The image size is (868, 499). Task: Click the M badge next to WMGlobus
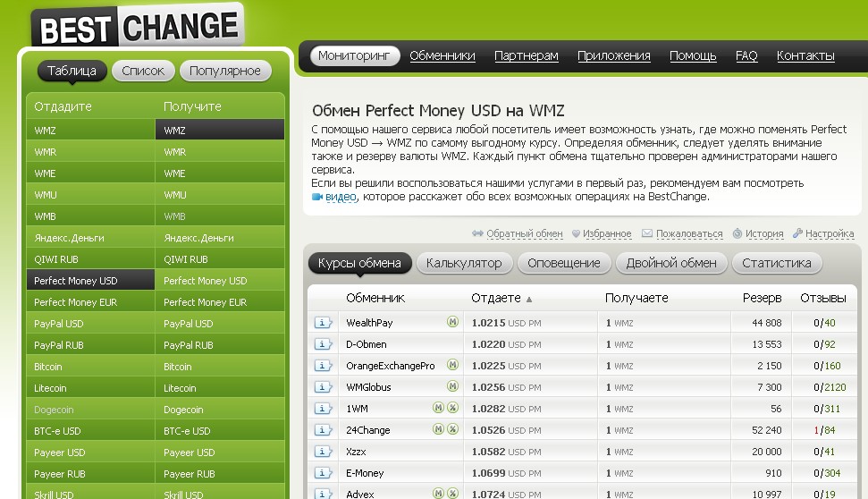pyautogui.click(x=453, y=386)
